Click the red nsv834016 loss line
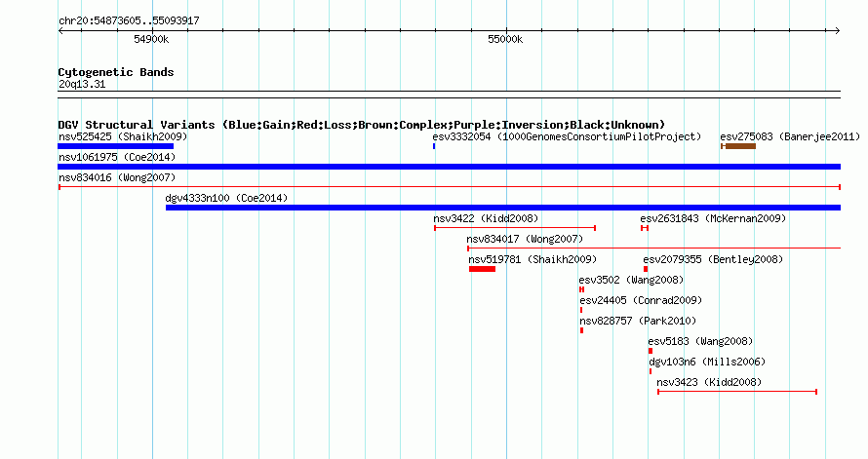Viewport: 868px width, 459px height. coord(449,187)
